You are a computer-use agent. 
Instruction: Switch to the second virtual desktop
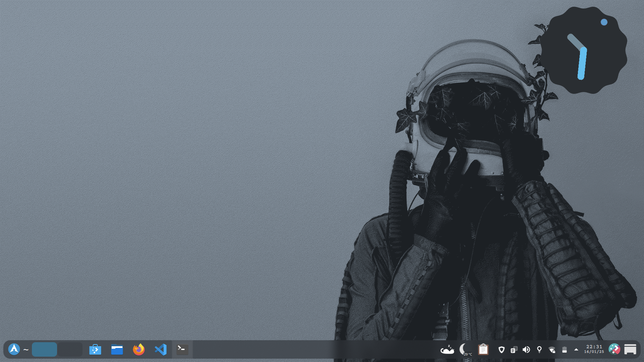tap(70, 350)
